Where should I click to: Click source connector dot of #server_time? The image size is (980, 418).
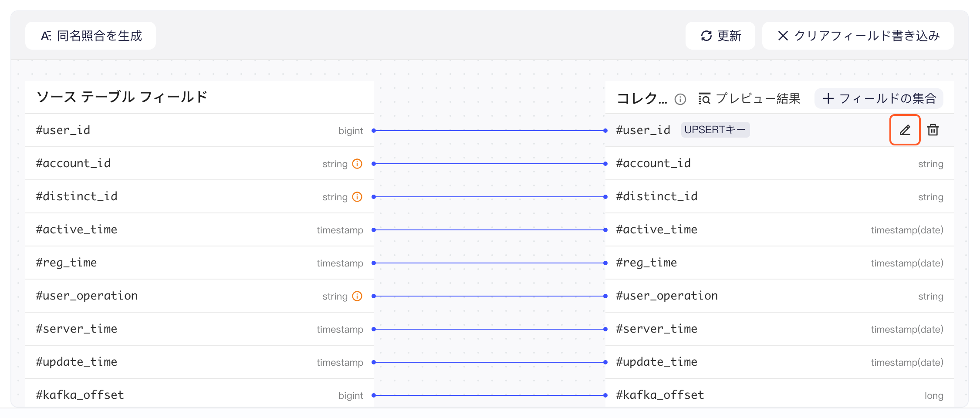point(374,329)
